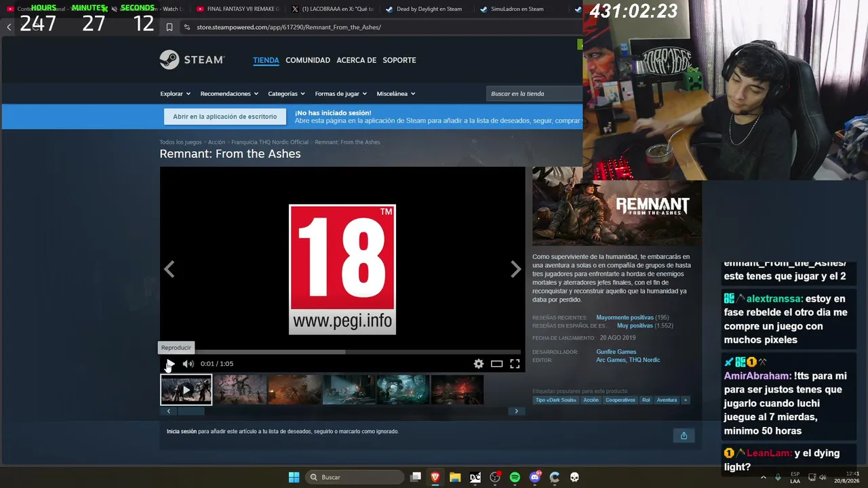Click the thumbnail strip horizontal scrollbar
This screenshot has width=868, height=488.
click(191, 411)
